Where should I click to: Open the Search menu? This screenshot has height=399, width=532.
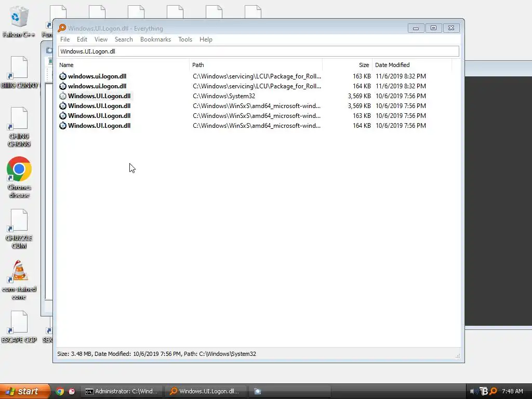124,39
